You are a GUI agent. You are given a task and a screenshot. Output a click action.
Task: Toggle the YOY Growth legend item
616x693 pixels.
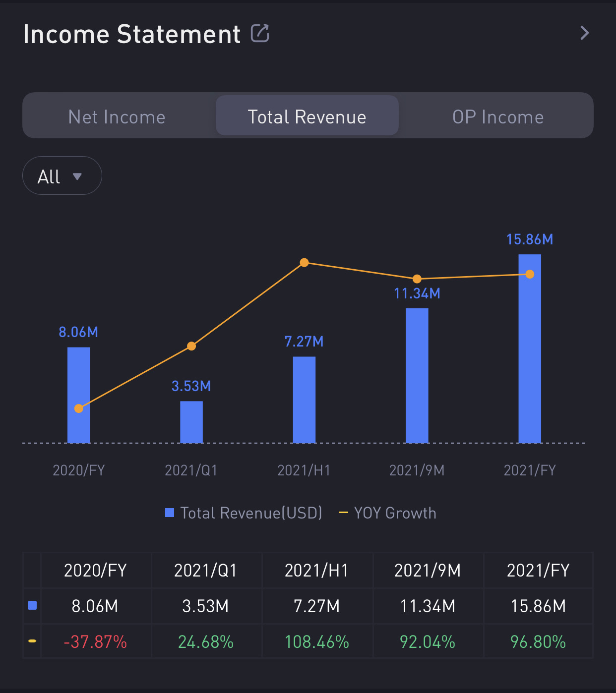click(x=388, y=513)
